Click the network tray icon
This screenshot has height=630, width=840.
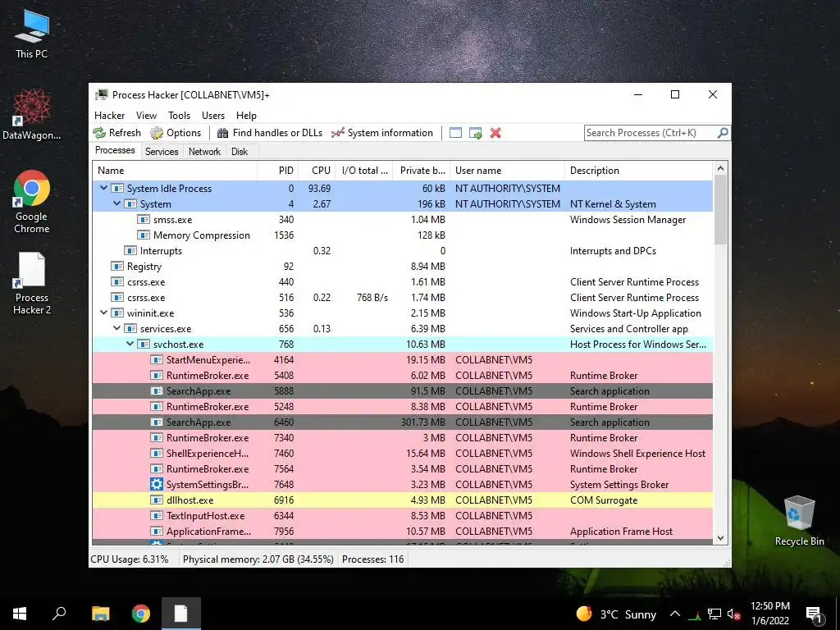[x=714, y=614]
